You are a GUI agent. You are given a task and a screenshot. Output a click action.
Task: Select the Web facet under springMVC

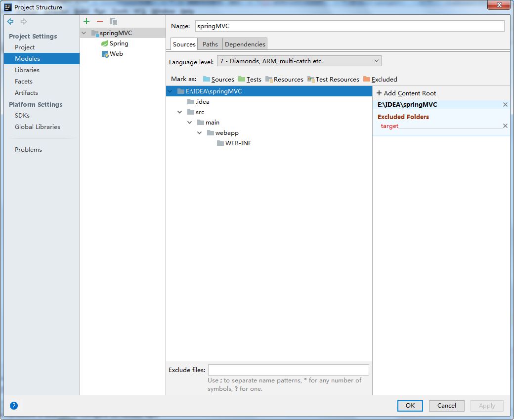point(116,54)
